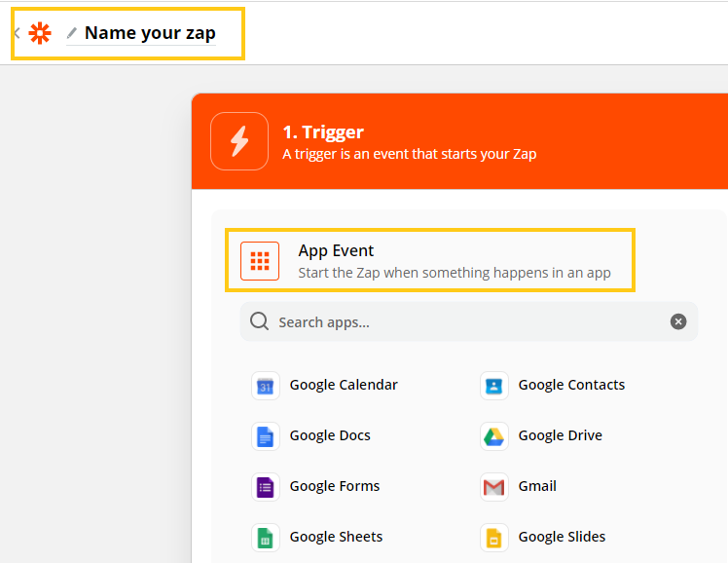Click the magnifying glass search icon
Image resolution: width=728 pixels, height=563 pixels.
coord(259,321)
